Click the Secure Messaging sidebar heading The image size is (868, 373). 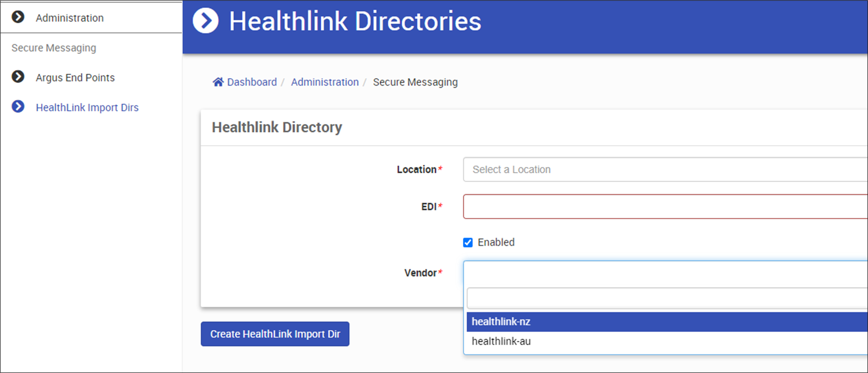point(54,48)
